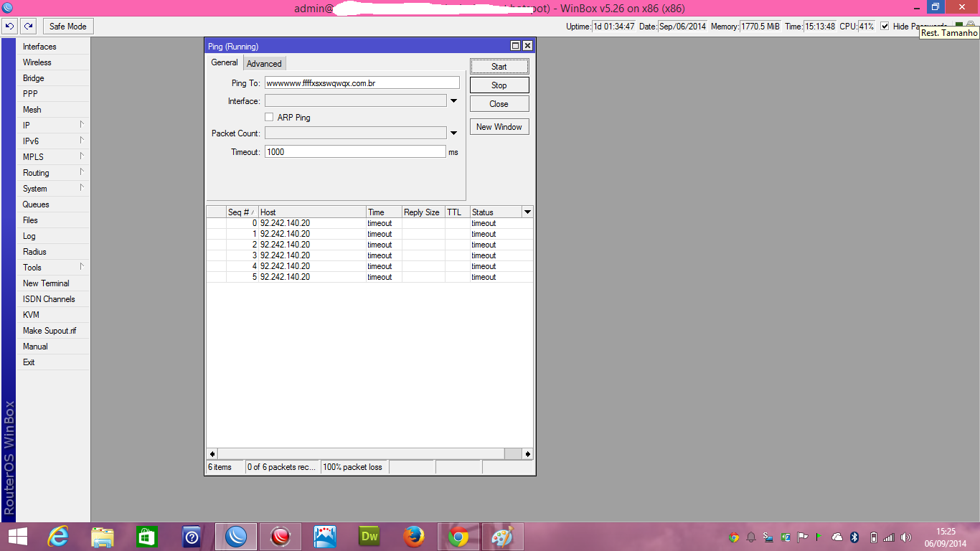Click the Reply Size column header
The image size is (980, 551).
point(423,212)
